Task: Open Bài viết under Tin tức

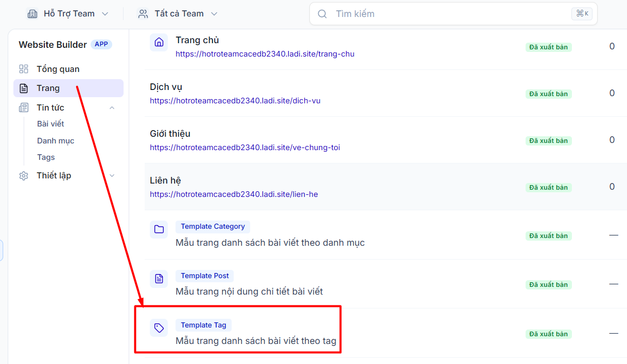Action: [50, 124]
